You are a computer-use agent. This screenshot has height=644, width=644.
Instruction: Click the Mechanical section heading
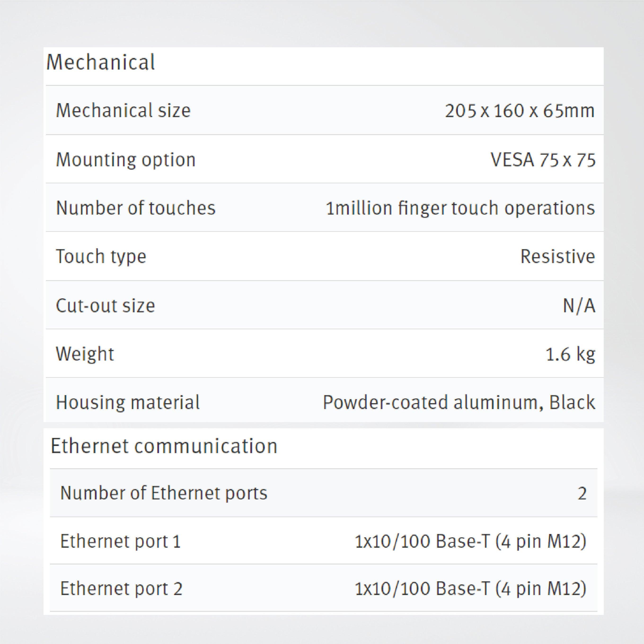(101, 62)
